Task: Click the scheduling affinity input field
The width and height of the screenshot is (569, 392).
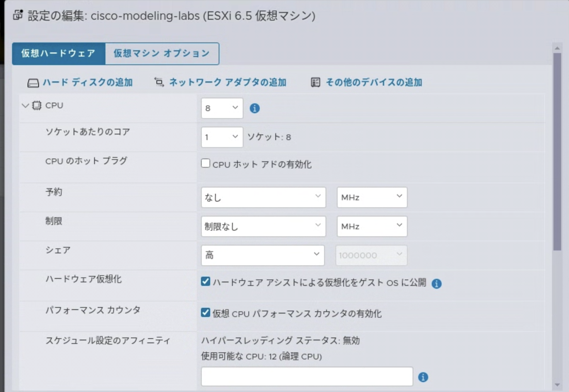Action: click(306, 376)
